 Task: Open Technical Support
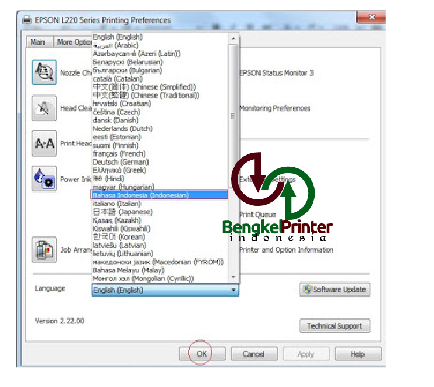tap(334, 326)
